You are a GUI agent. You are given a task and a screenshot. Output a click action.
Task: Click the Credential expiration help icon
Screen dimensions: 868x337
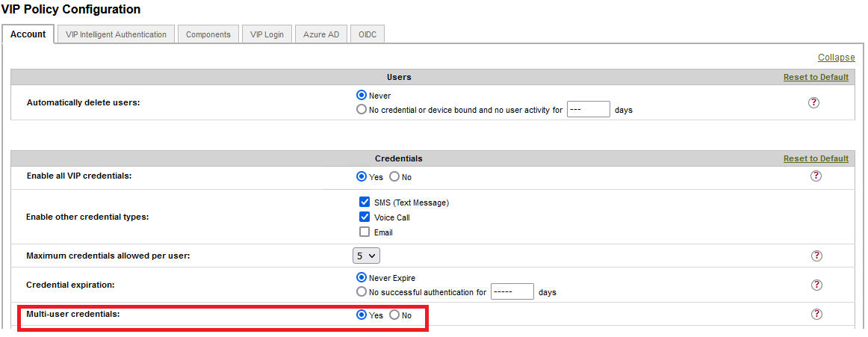816,285
